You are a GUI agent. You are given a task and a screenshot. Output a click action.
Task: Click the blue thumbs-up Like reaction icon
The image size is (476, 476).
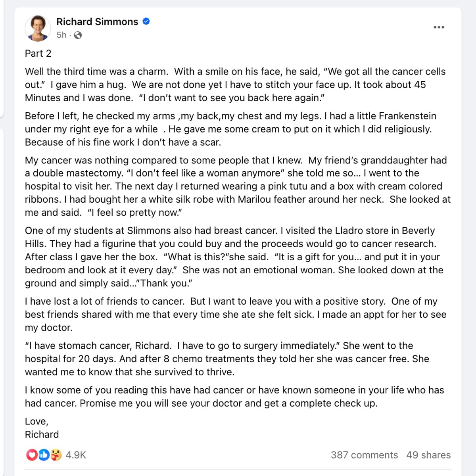tap(44, 455)
